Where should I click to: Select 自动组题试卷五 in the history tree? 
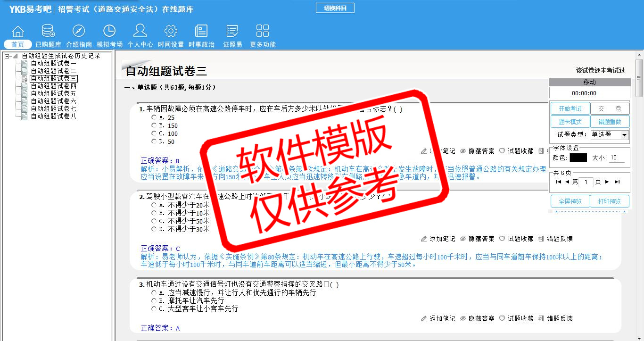click(x=53, y=94)
